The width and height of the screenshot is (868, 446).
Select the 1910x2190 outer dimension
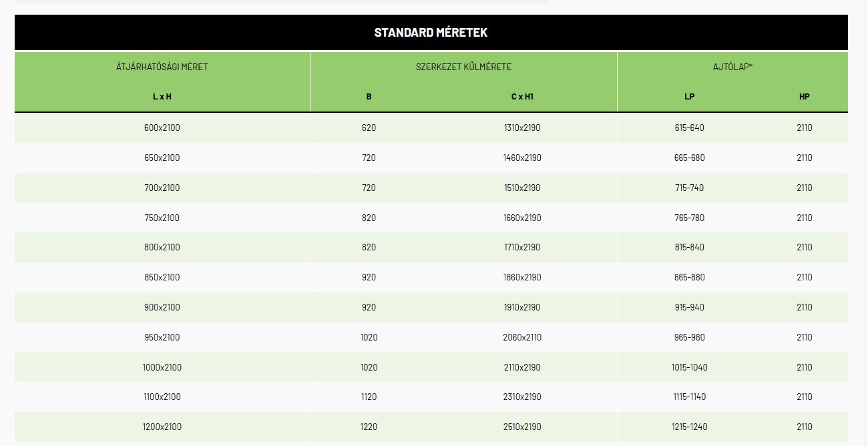click(x=522, y=307)
